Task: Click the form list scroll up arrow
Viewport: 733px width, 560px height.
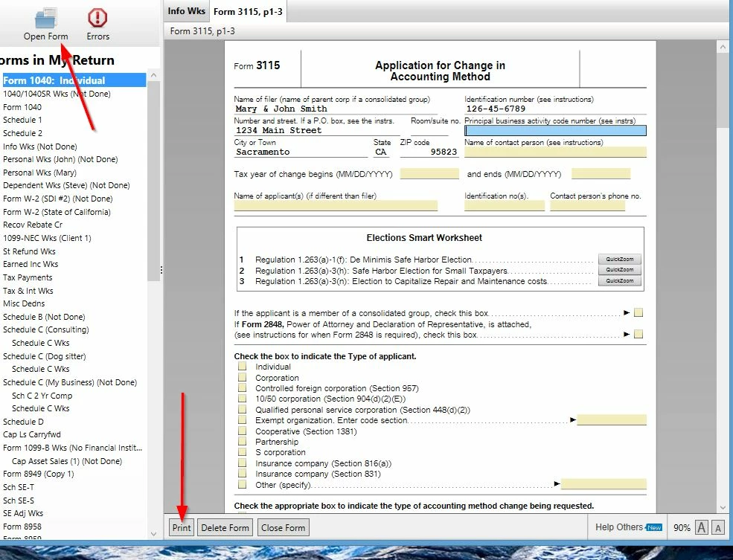Action: (x=153, y=74)
